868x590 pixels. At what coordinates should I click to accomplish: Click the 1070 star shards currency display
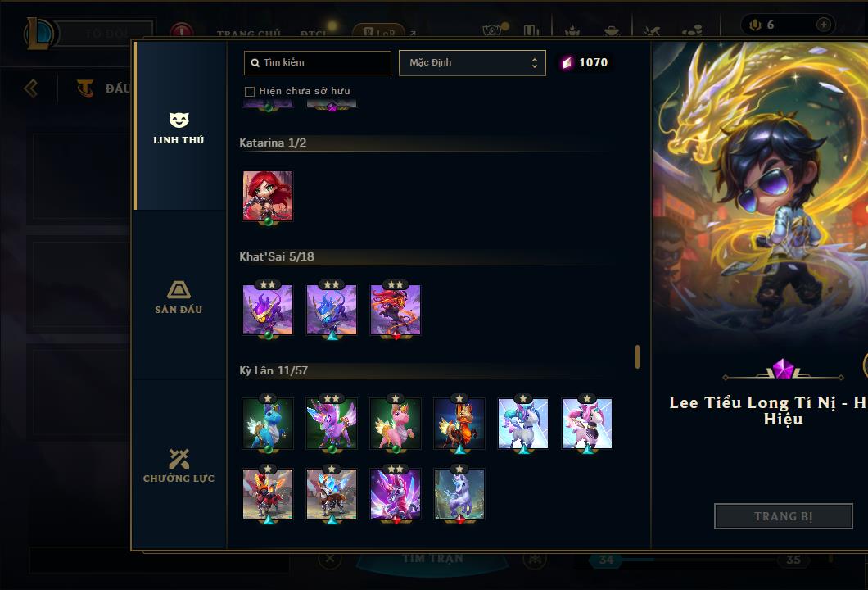(585, 62)
